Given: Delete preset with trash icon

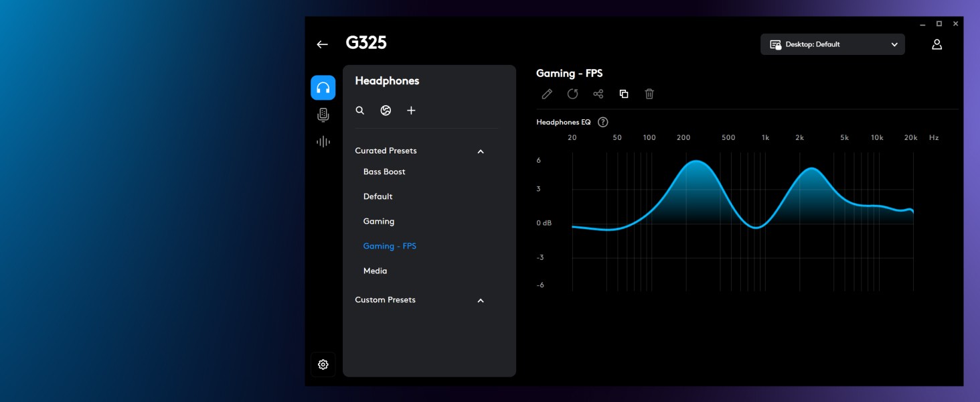Looking at the screenshot, I should (x=649, y=94).
